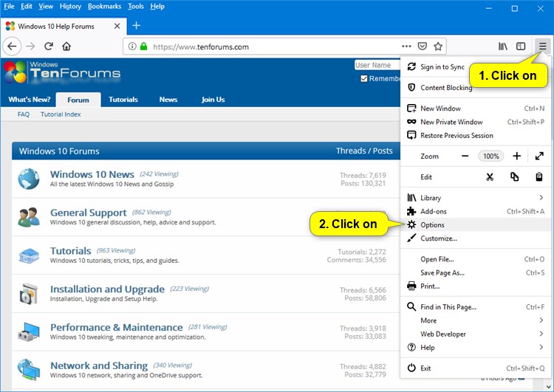Open the FAQ link
554x392 pixels.
pyautogui.click(x=24, y=114)
